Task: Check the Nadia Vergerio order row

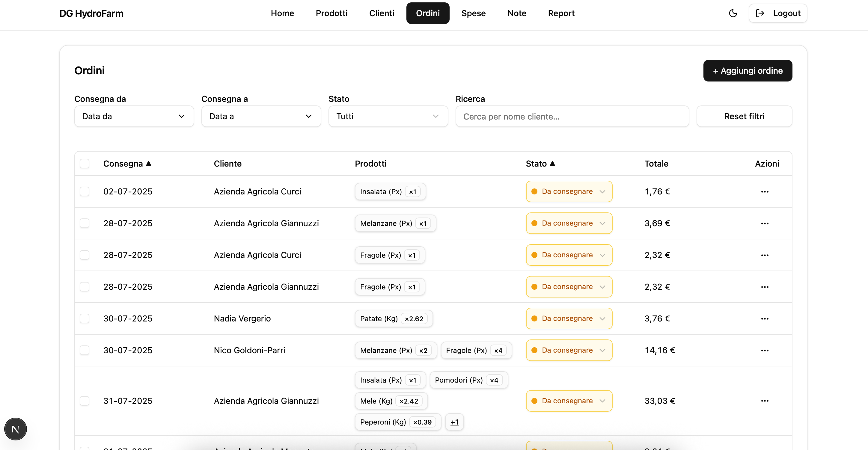Action: (x=85, y=319)
